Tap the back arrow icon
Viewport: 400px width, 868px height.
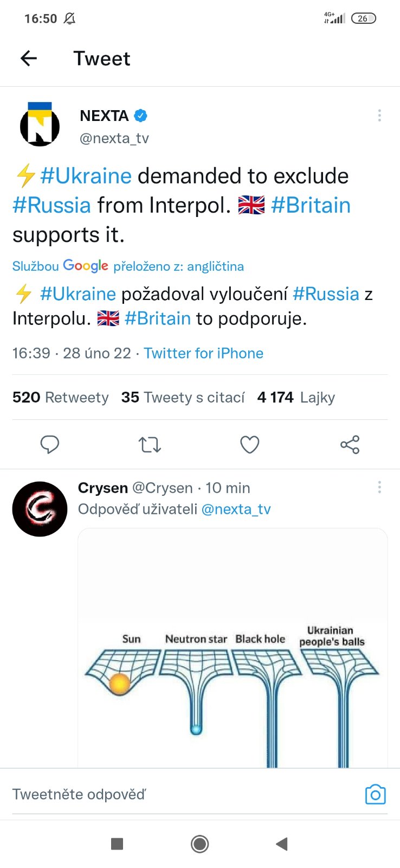(29, 58)
